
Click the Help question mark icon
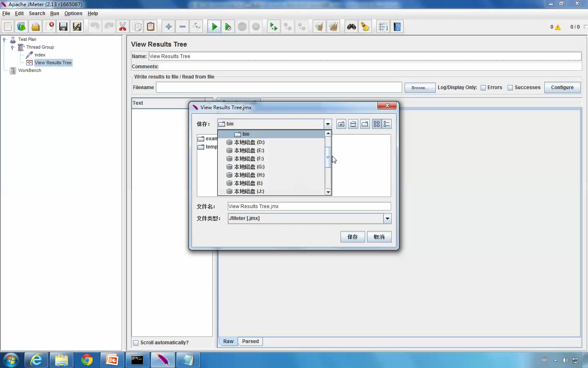[x=397, y=27]
